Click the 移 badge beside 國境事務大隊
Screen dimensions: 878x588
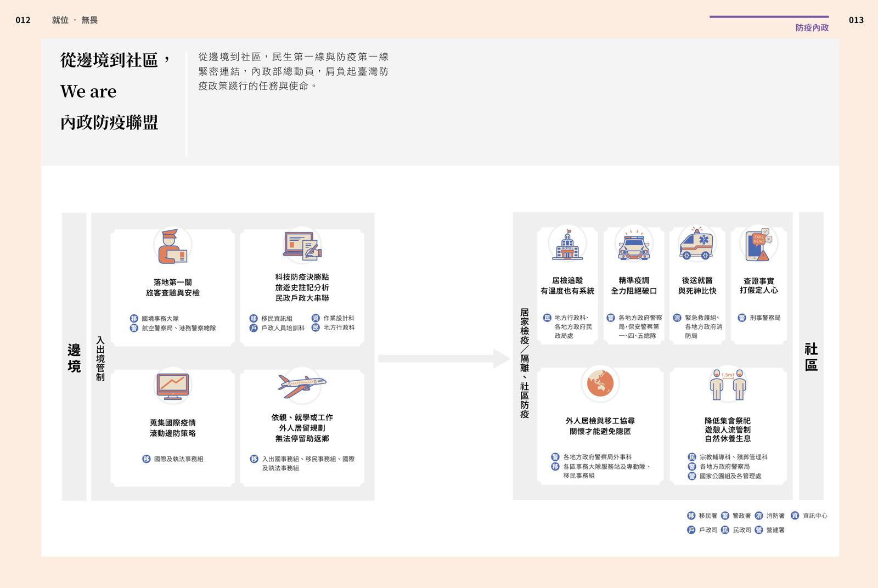pos(134,318)
